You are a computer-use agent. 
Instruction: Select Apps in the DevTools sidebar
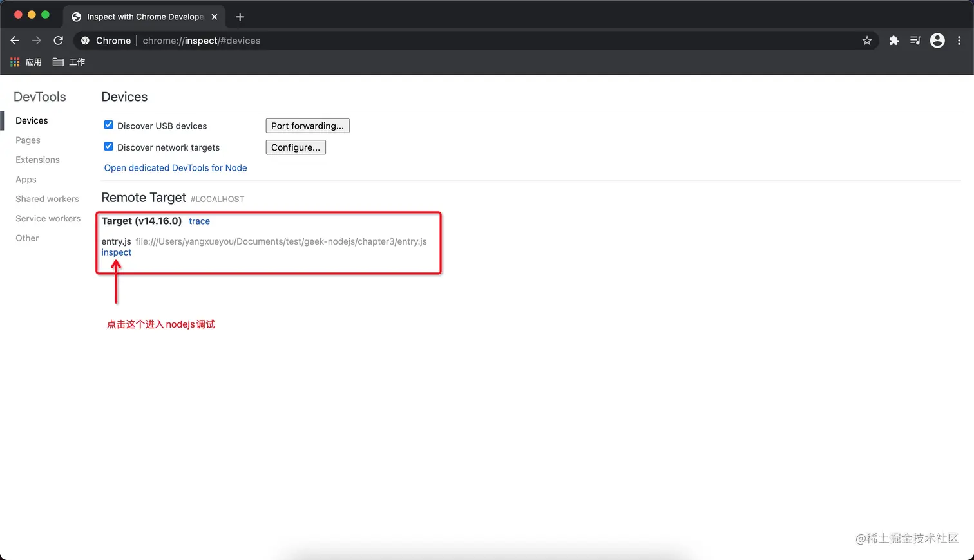point(26,180)
